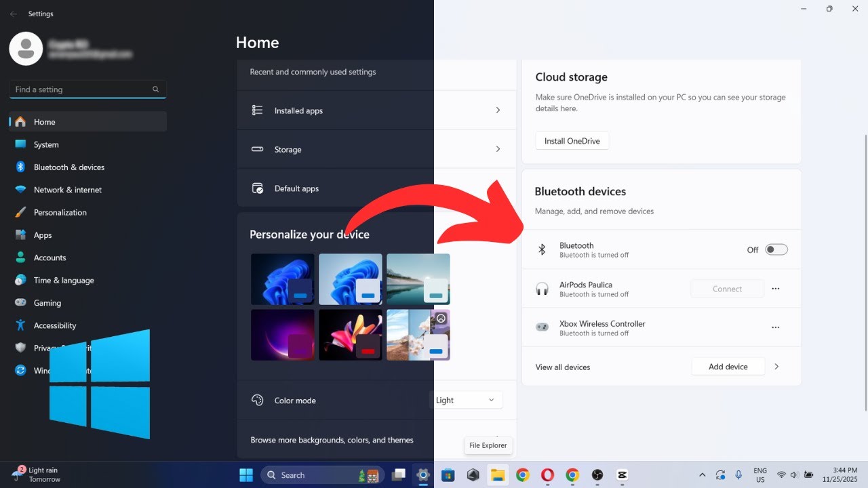Apply the photo collage theme thumbnail
This screenshot has width=868, height=488.
click(x=418, y=335)
